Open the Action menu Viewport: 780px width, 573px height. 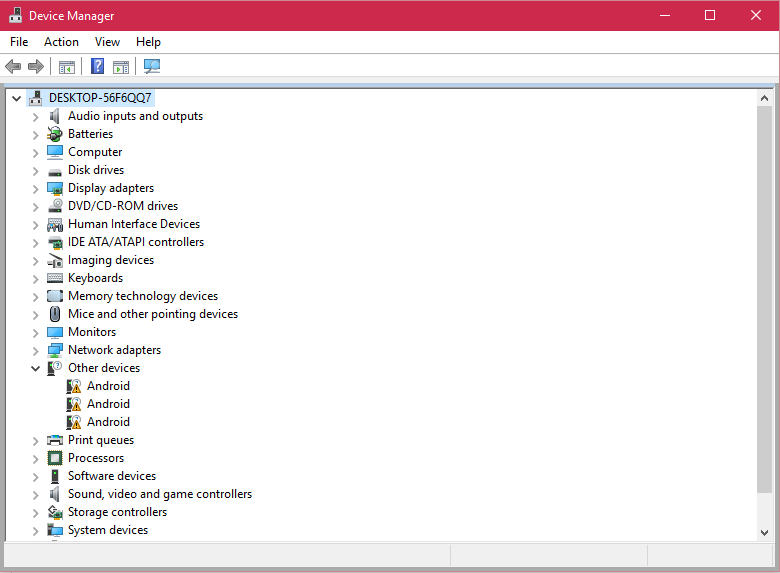pyautogui.click(x=61, y=42)
